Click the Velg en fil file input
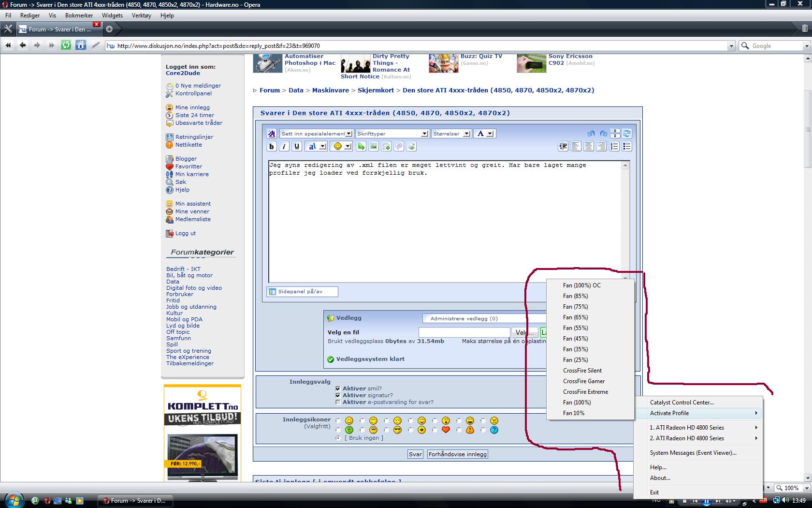This screenshot has height=508, width=812. [464, 332]
